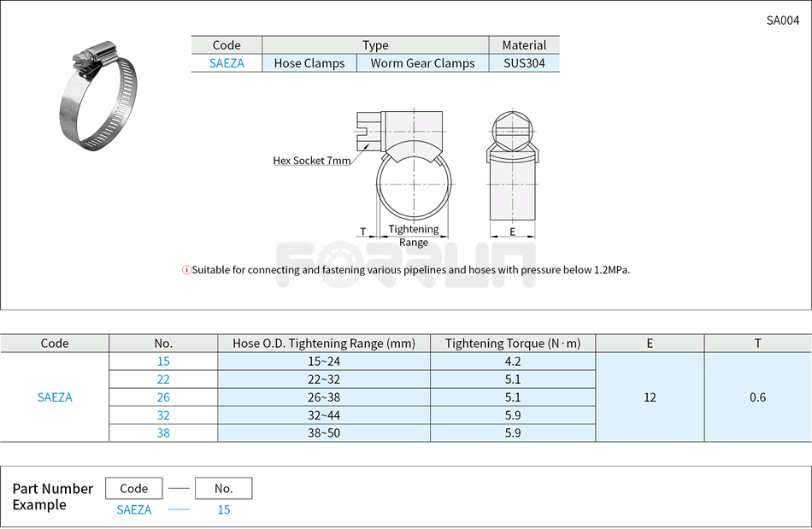Click the Tightening Torque column header
812x529 pixels.
pos(512,344)
